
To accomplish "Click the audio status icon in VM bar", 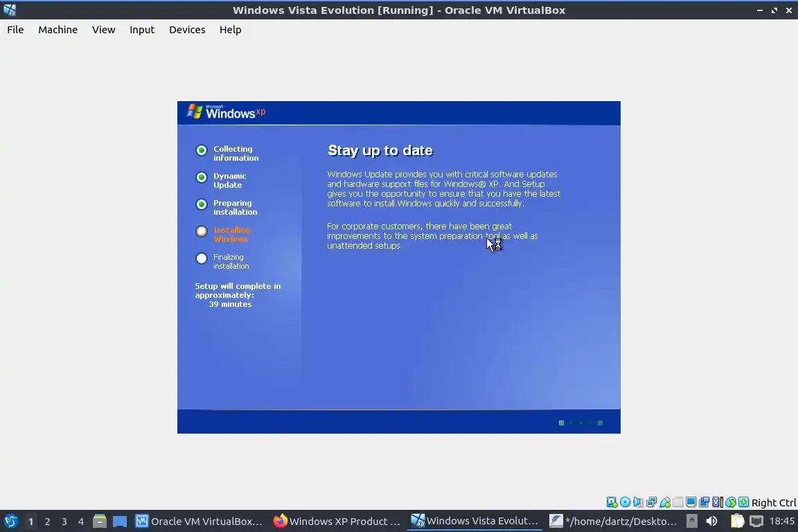I will click(638, 502).
